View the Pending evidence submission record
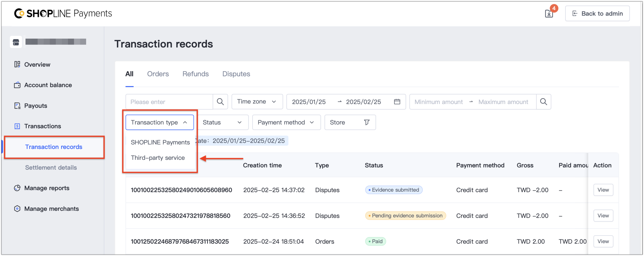Image resolution: width=644 pixels, height=256 pixels. coord(603,216)
